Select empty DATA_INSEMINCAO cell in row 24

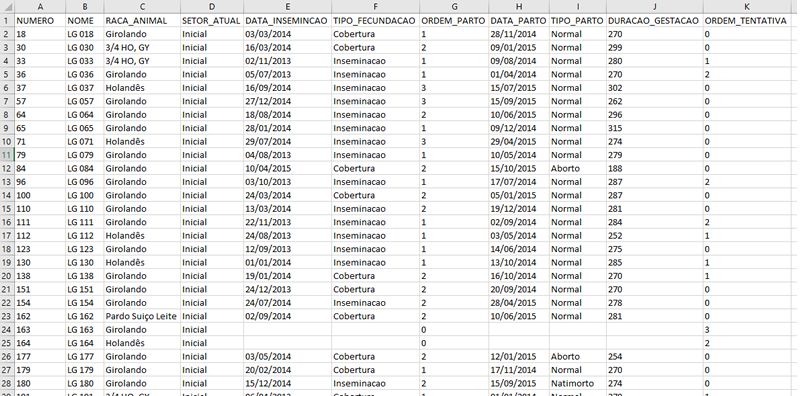pyautogui.click(x=287, y=330)
